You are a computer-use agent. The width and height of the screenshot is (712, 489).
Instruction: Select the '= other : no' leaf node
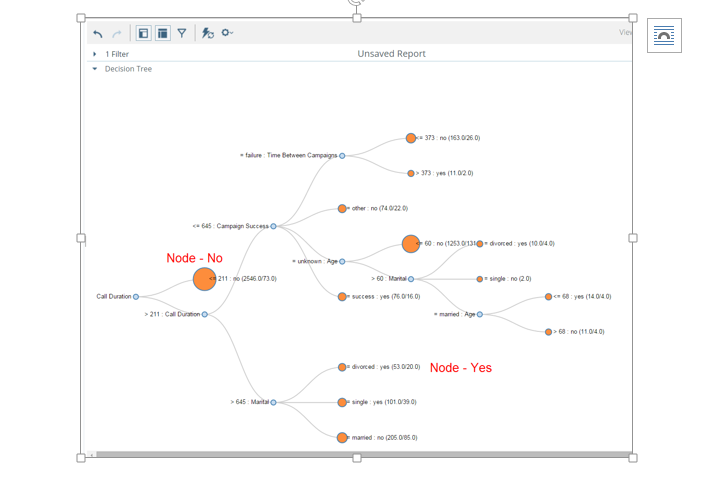pos(342,208)
